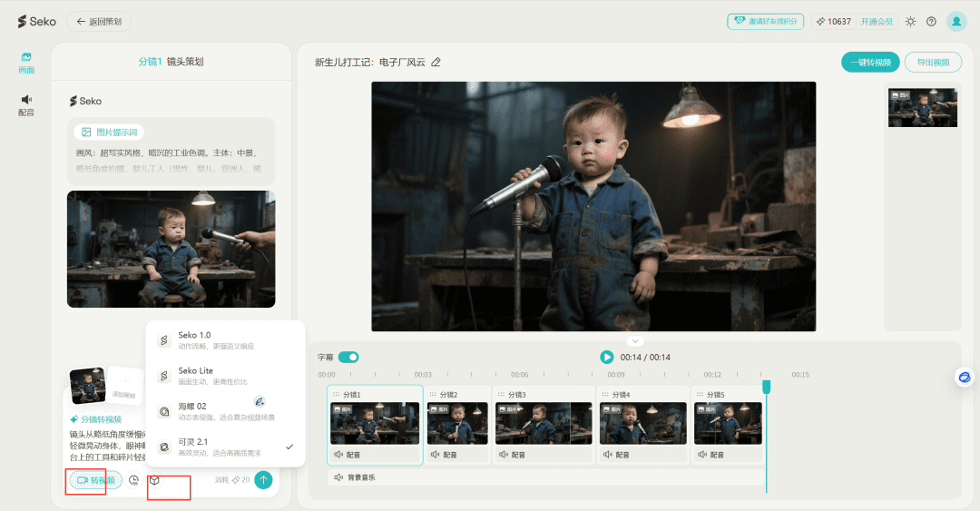Open the duration clock icon
Image resolution: width=980 pixels, height=511 pixels.
point(133,480)
